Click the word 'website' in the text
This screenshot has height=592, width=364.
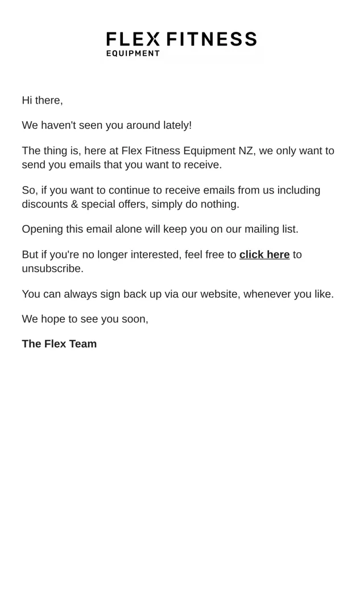pyautogui.click(x=220, y=294)
